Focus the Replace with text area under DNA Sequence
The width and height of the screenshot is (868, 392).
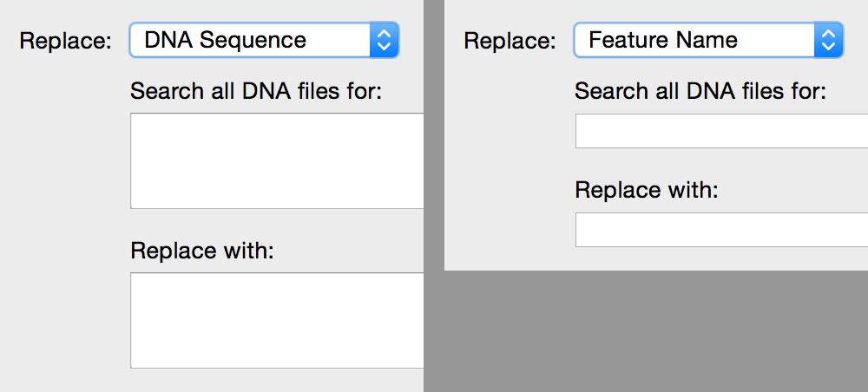pyautogui.click(x=277, y=320)
